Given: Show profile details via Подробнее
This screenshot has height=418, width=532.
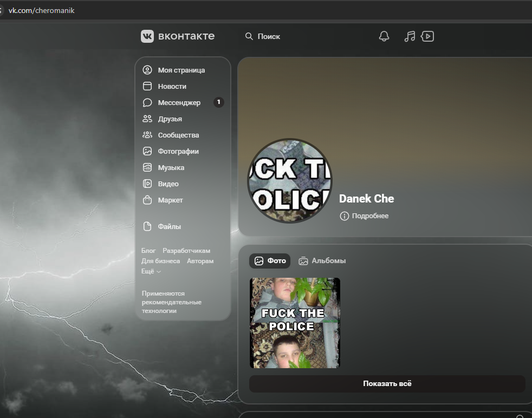Looking at the screenshot, I should pos(370,216).
